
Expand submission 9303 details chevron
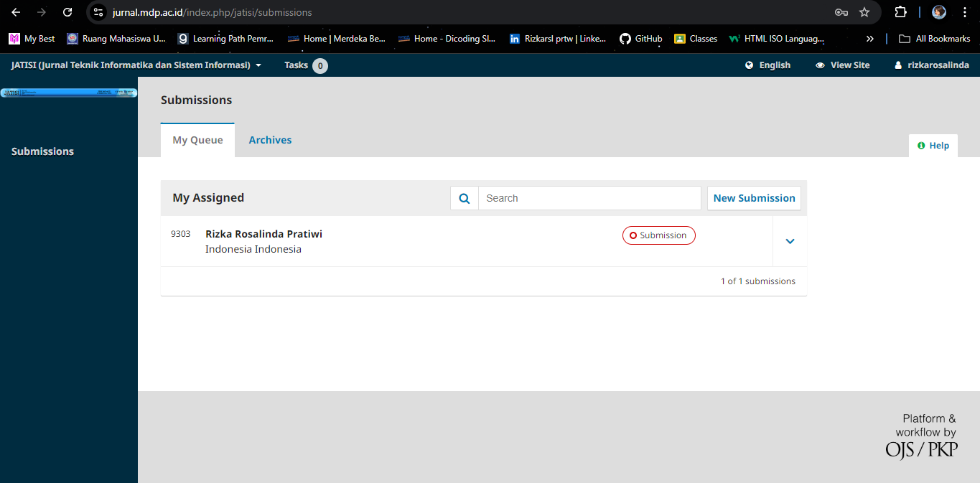790,241
